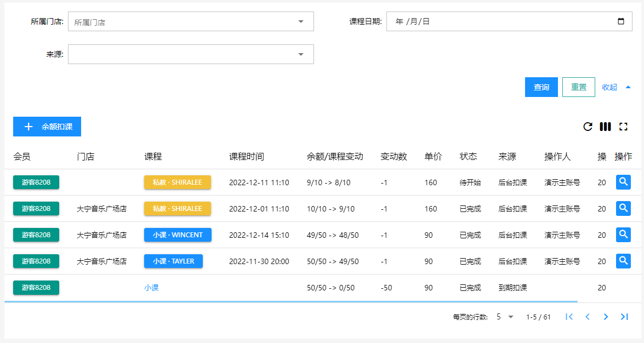The width and height of the screenshot is (644, 343).
Task: Open the 来源 dropdown list
Action: tap(300, 54)
